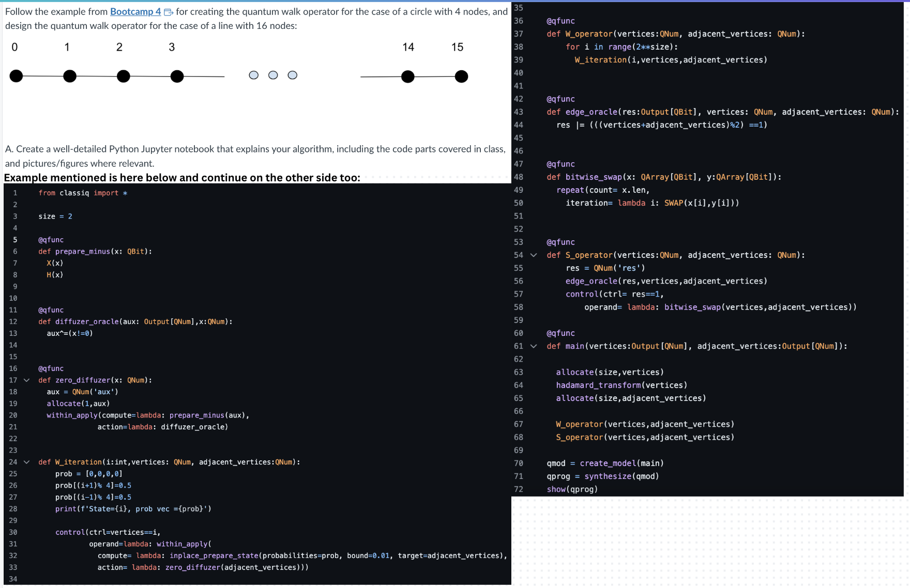Click the 'H(x)' code line

[x=55, y=275]
